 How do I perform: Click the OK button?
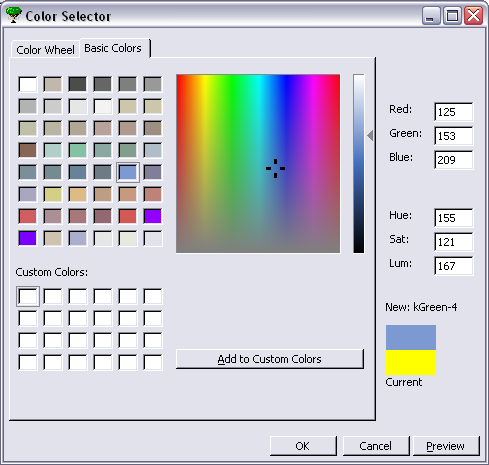(303, 446)
